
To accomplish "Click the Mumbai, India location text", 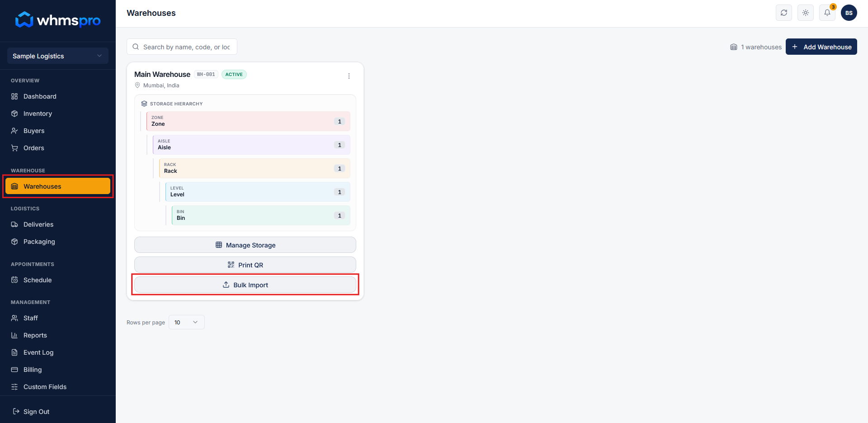I will 161,85.
